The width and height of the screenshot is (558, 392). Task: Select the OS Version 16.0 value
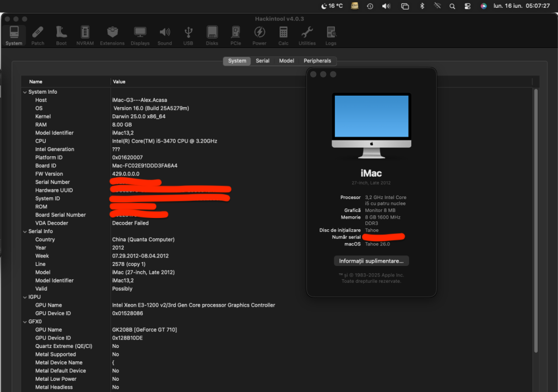151,109
